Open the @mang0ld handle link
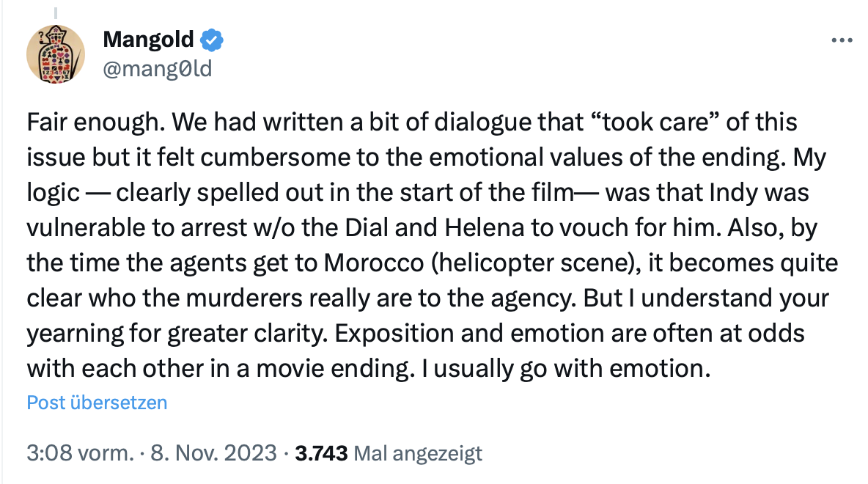The image size is (868, 484). coord(157,68)
